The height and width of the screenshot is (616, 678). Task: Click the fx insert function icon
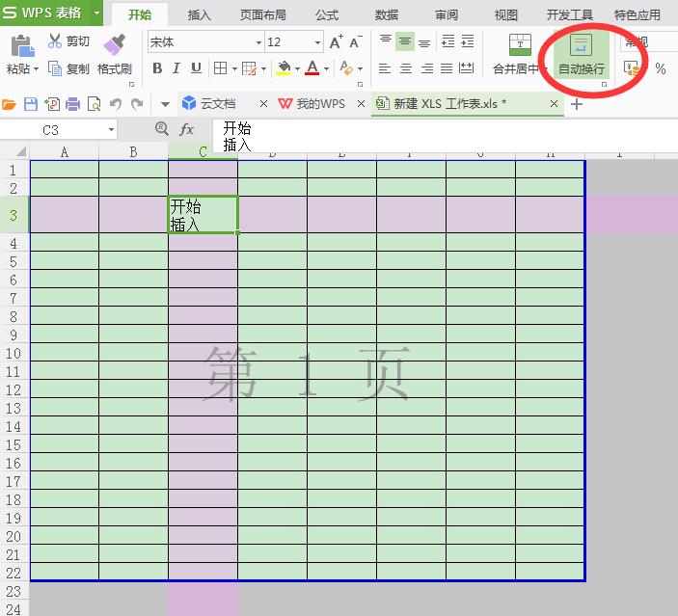(x=186, y=129)
